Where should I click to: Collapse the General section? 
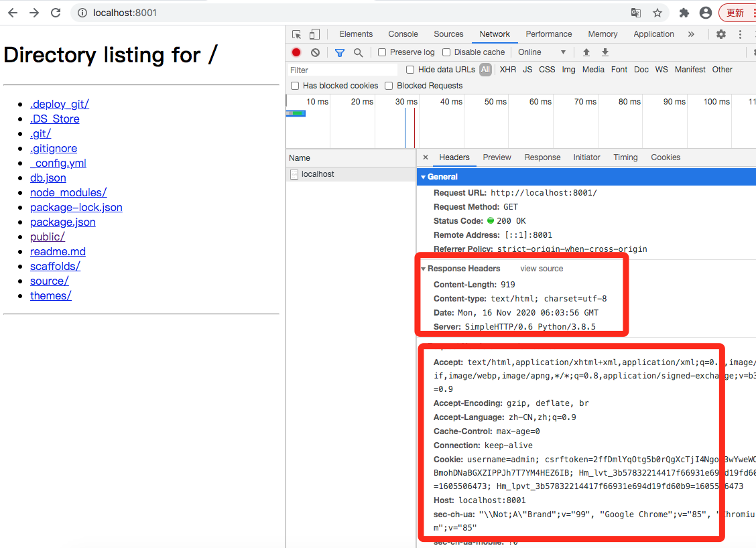tap(424, 177)
